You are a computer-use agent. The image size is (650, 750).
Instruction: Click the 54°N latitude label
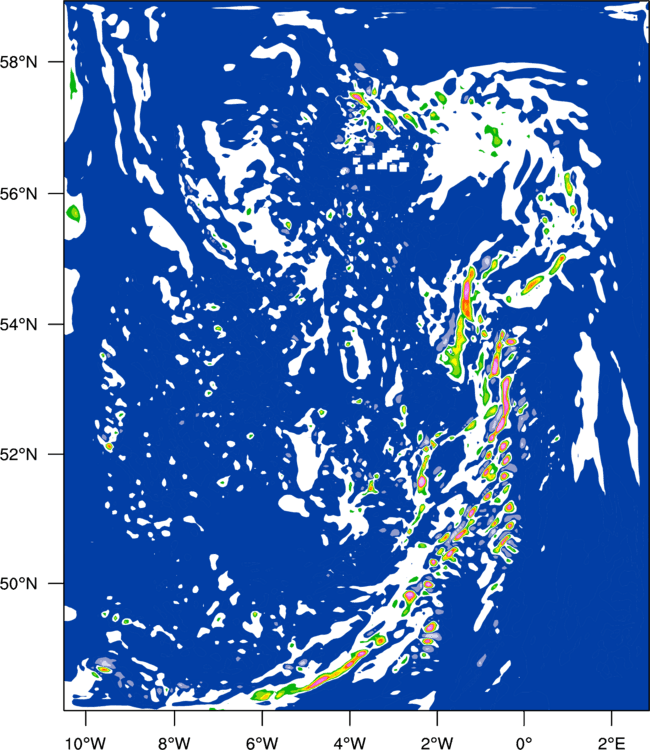[19, 325]
